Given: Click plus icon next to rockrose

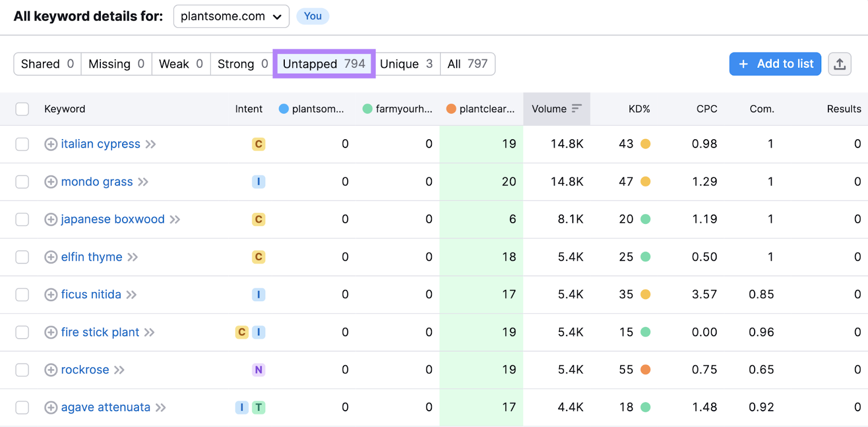Looking at the screenshot, I should 51,370.
